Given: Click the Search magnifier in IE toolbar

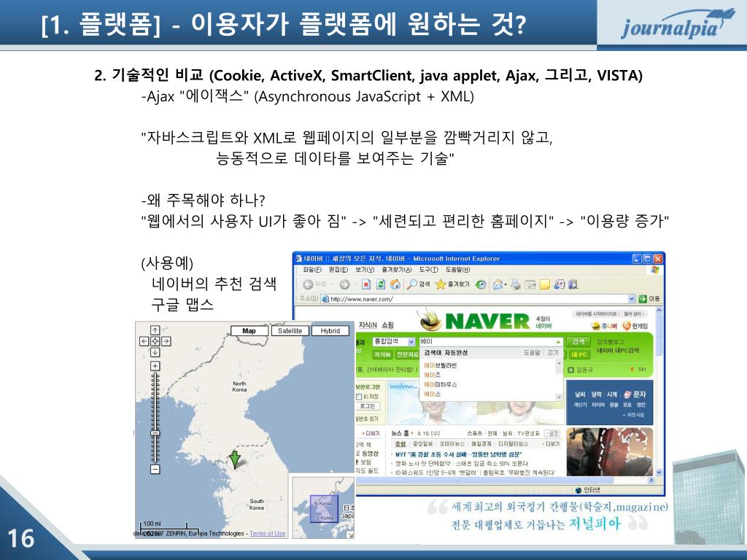Looking at the screenshot, I should pyautogui.click(x=411, y=284).
